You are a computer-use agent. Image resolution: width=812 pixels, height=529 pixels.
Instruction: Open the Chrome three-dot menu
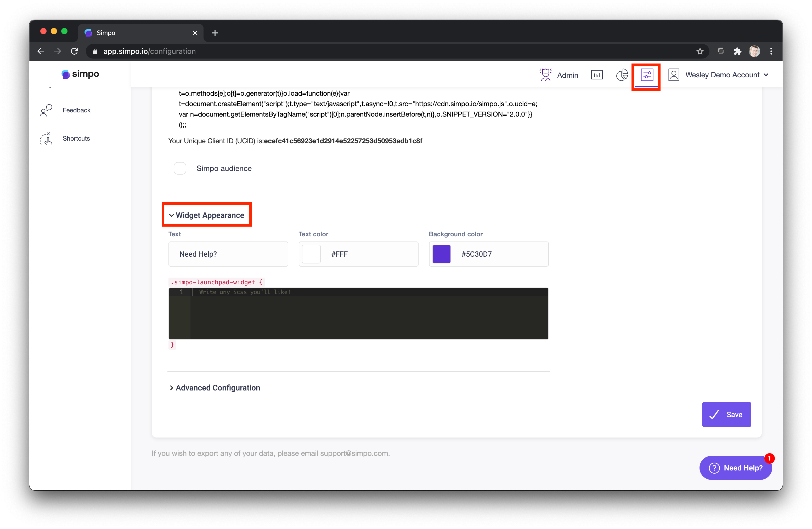click(x=771, y=51)
